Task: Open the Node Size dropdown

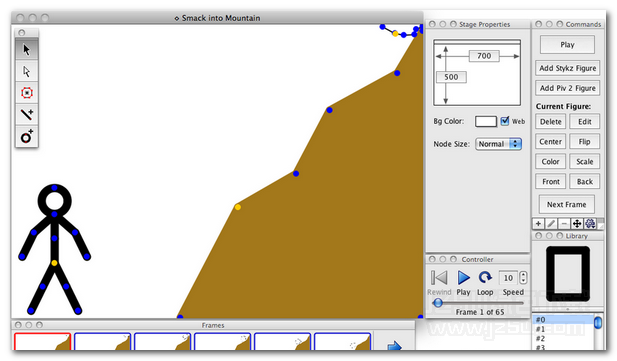Action: click(x=498, y=144)
